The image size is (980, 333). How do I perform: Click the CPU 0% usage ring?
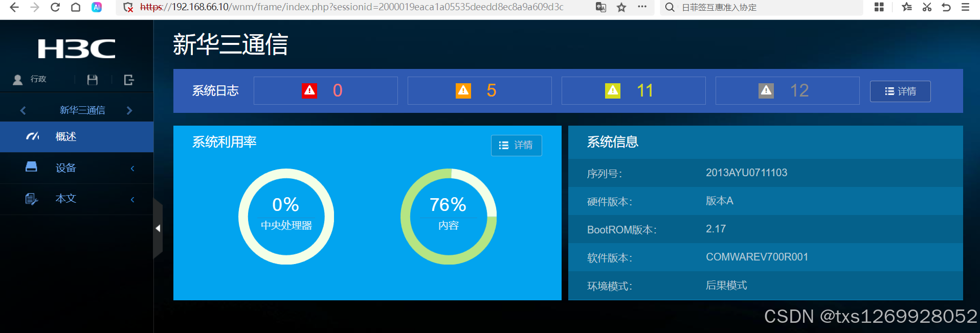pos(286,217)
